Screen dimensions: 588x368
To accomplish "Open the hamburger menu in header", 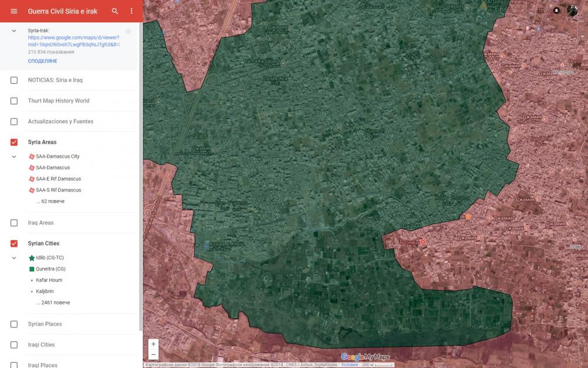I will click(14, 11).
